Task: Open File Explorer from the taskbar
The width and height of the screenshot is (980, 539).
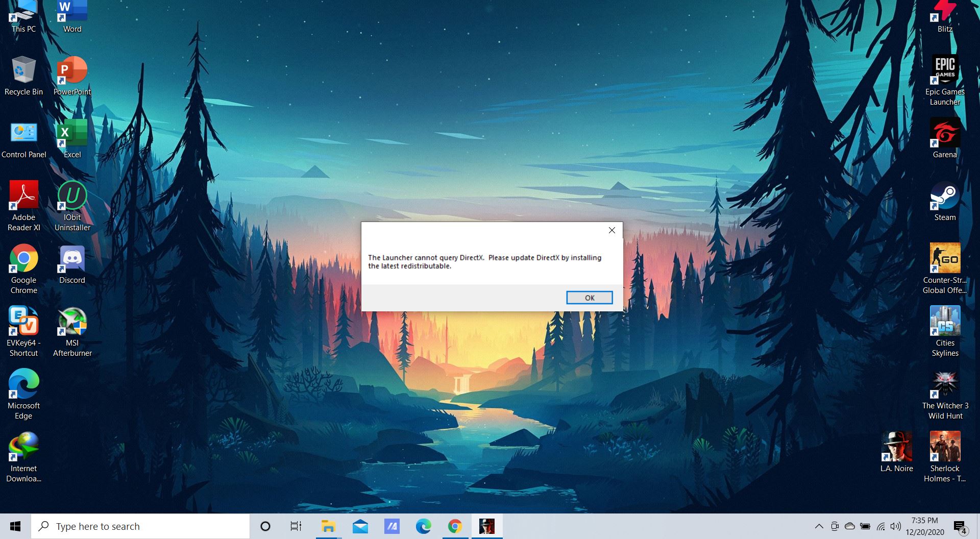Action: 328,526
